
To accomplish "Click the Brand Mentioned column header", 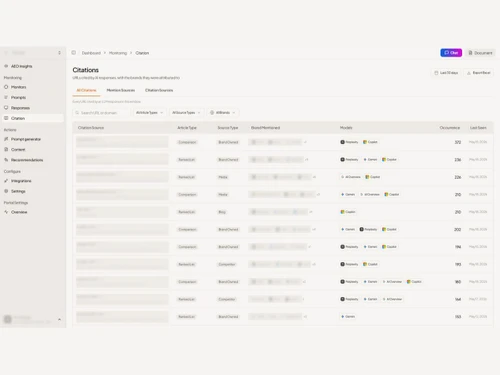I will (265, 128).
